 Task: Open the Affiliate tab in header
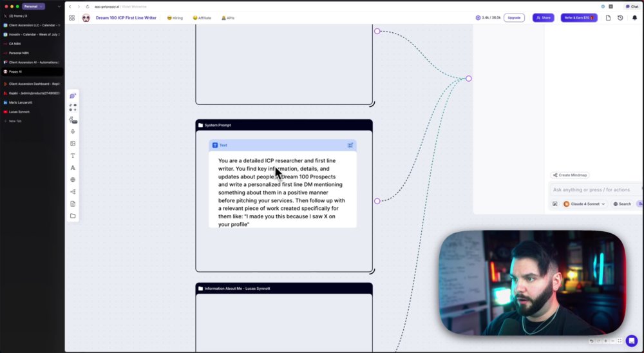click(202, 18)
